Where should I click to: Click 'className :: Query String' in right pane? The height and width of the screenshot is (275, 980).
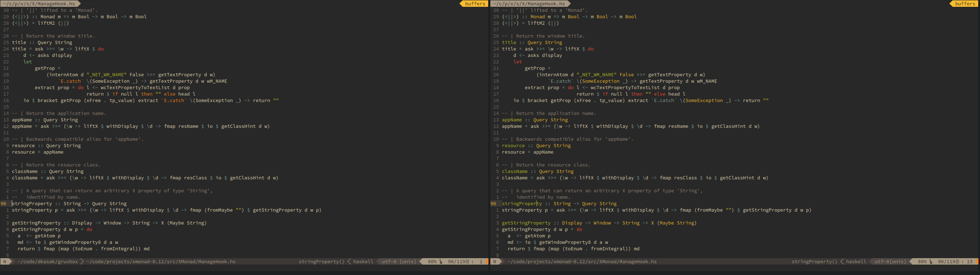pos(538,171)
